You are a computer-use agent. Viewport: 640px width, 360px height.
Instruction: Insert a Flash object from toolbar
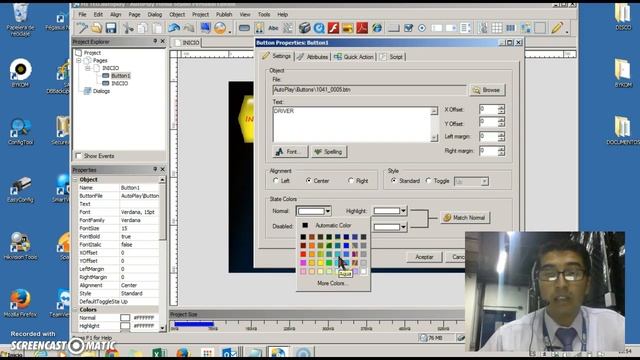tap(333, 28)
